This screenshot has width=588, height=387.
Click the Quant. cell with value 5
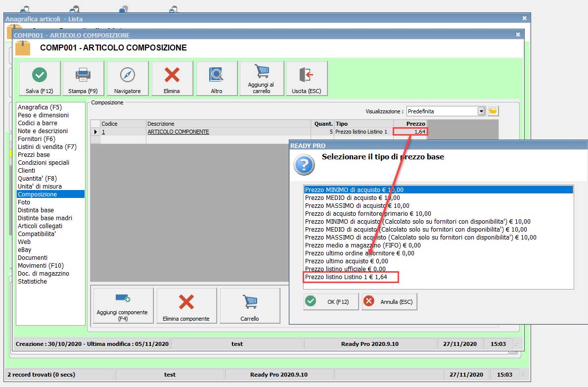pos(322,132)
